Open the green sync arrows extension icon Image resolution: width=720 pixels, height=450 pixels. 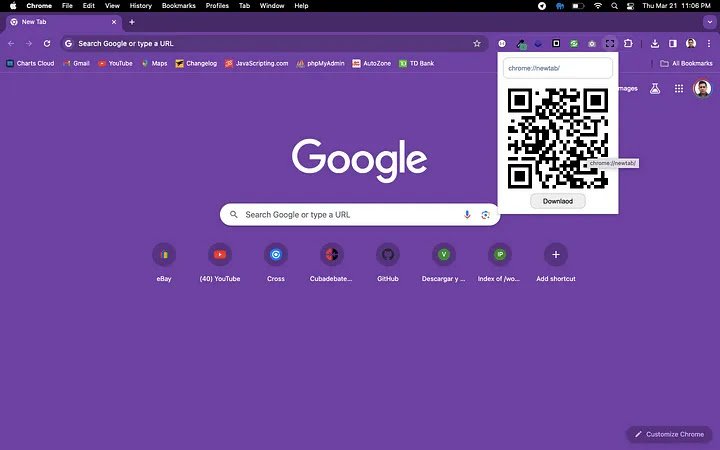point(574,44)
